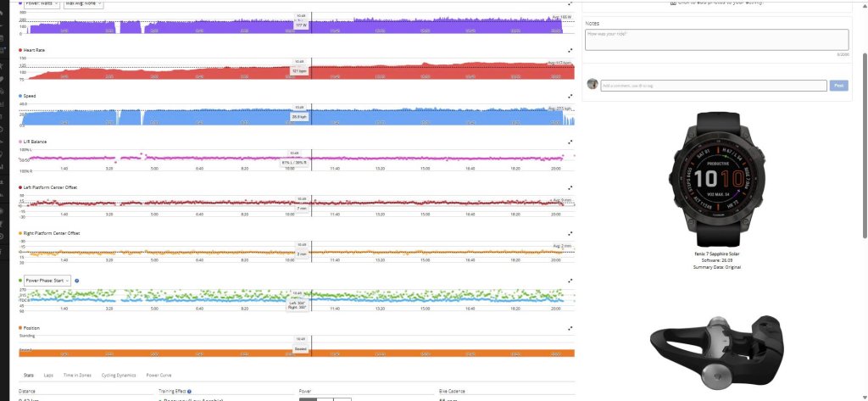Click the orange Position legend dot
The image size is (868, 401).
pyautogui.click(x=20, y=328)
